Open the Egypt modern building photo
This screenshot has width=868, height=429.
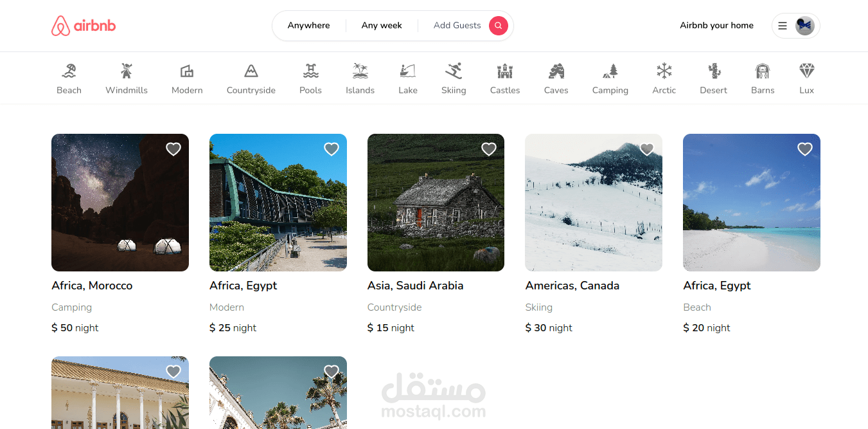tap(278, 203)
